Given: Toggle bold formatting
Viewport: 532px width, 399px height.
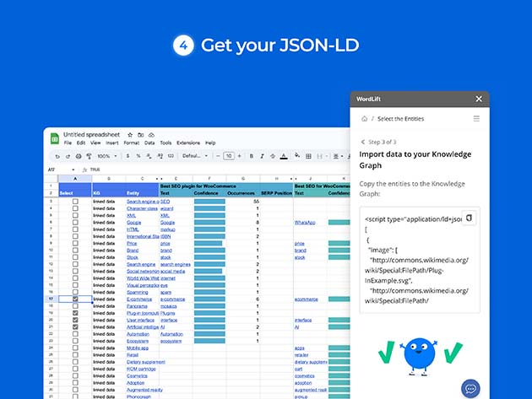Looking at the screenshot, I should (252, 156).
